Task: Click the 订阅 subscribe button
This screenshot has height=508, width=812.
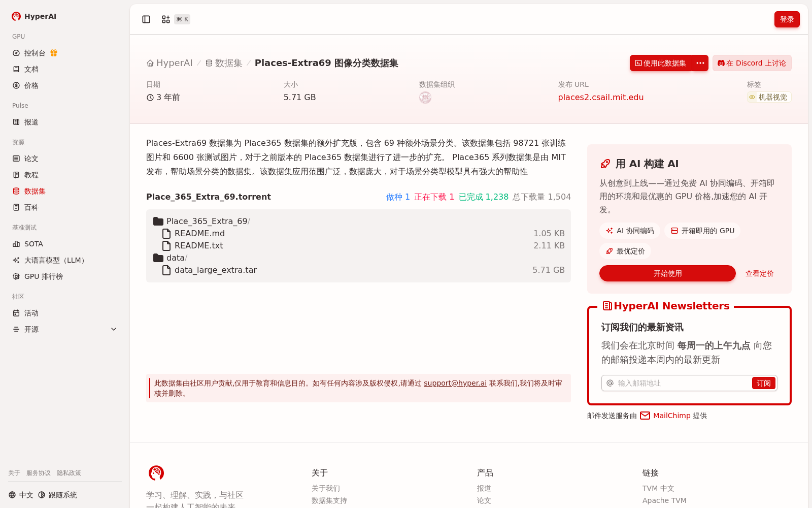Action: (763, 383)
